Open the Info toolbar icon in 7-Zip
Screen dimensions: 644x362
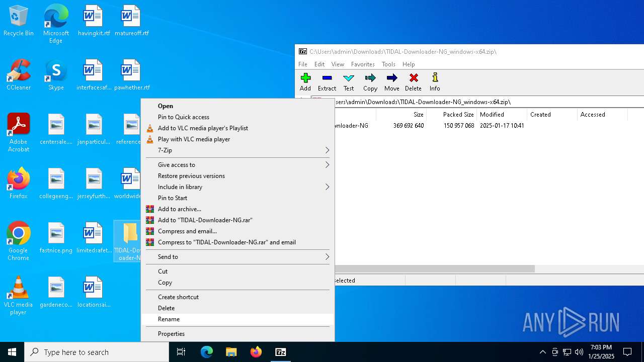tap(435, 82)
